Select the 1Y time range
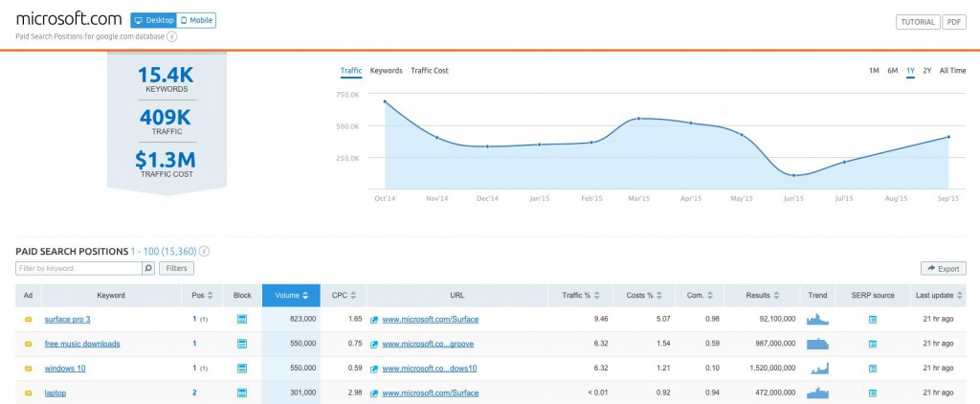The image size is (980, 404). [911, 71]
